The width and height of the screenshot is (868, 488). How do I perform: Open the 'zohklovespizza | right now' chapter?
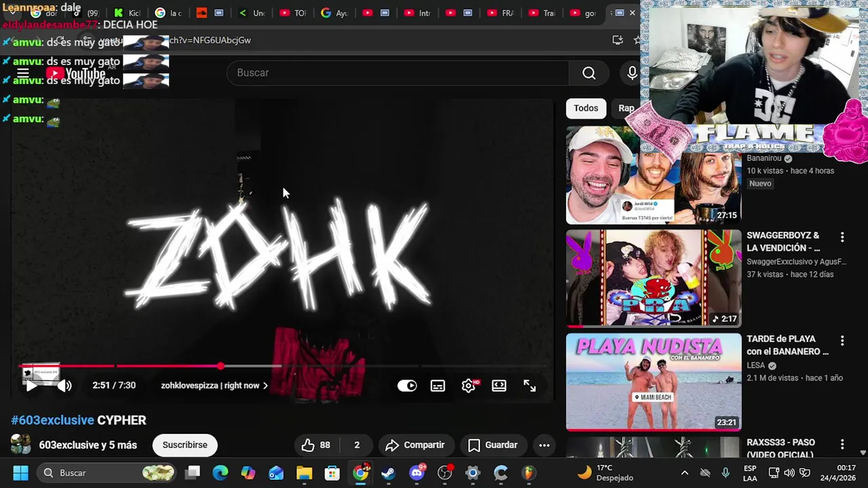[214, 386]
